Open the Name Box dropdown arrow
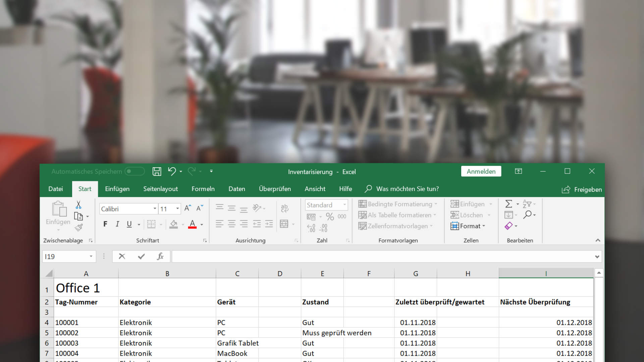Viewport: 644px width, 362px height. point(91,256)
